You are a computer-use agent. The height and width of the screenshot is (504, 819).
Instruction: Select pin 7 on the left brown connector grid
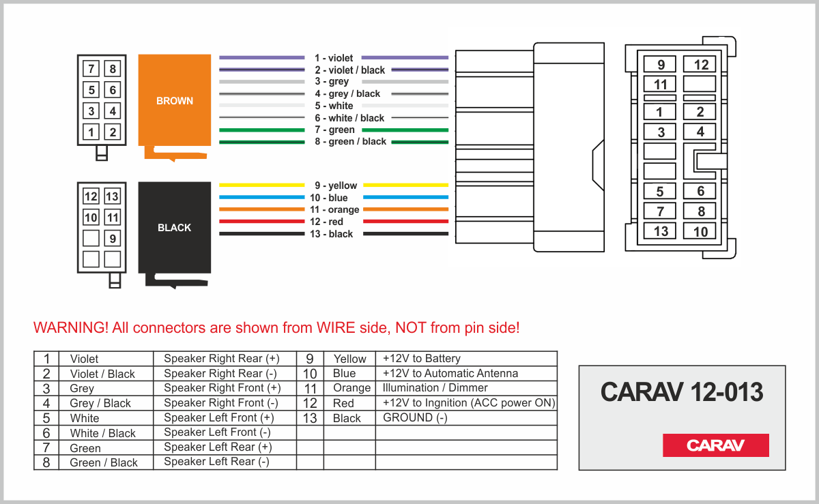(x=91, y=69)
